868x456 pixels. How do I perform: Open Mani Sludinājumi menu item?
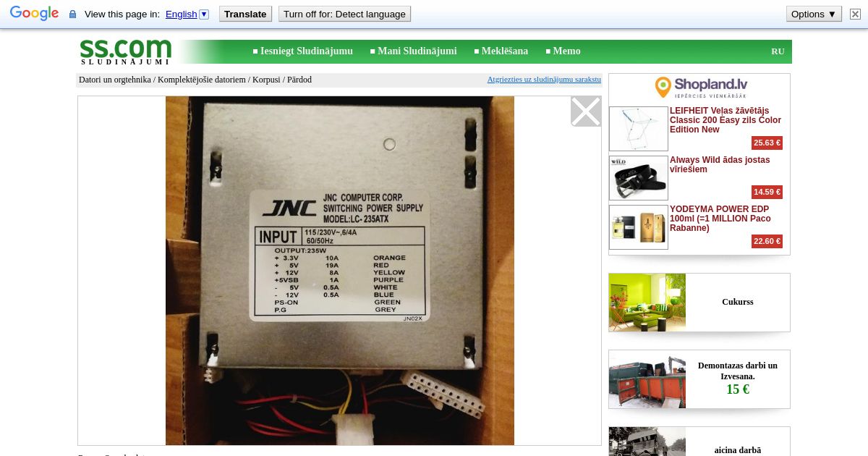point(417,51)
